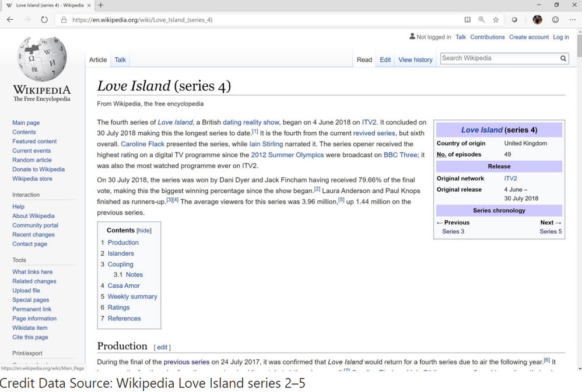Click dating reality show link
The width and height of the screenshot is (582, 392).
coord(251,122)
